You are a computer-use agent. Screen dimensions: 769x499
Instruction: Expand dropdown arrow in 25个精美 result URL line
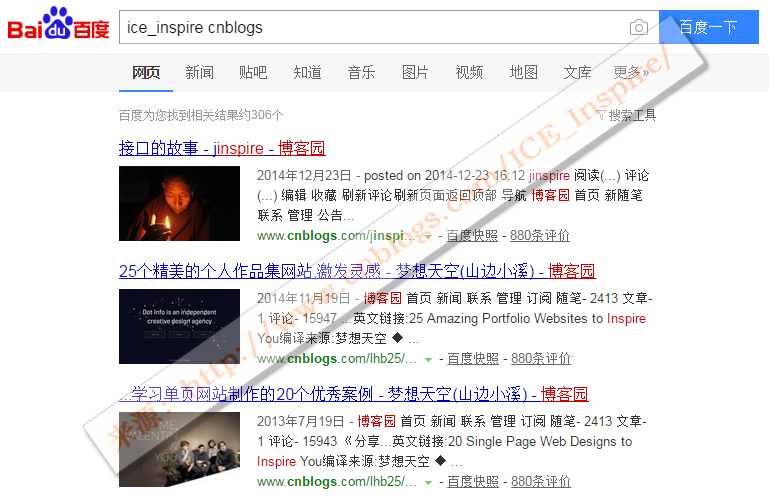(428, 360)
